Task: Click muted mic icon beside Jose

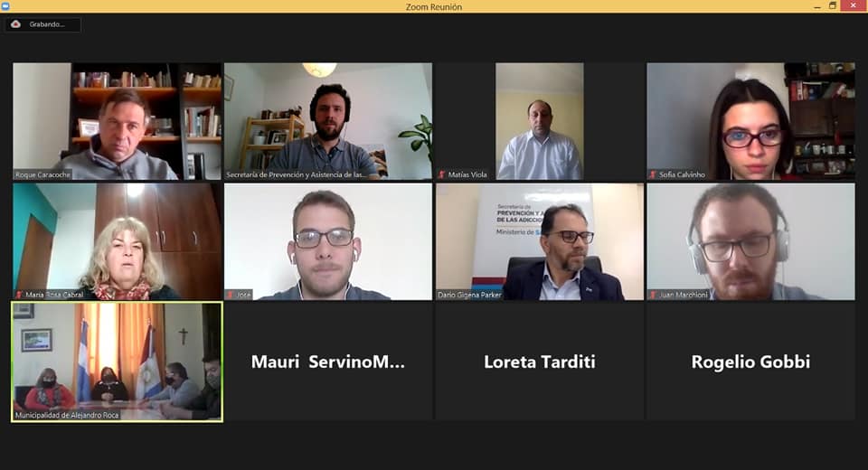Action: click(x=231, y=295)
